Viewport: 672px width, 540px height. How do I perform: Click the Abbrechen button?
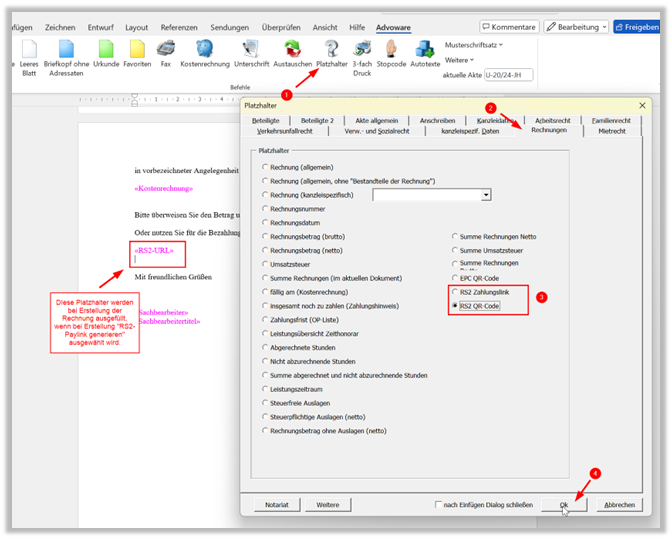tap(619, 505)
